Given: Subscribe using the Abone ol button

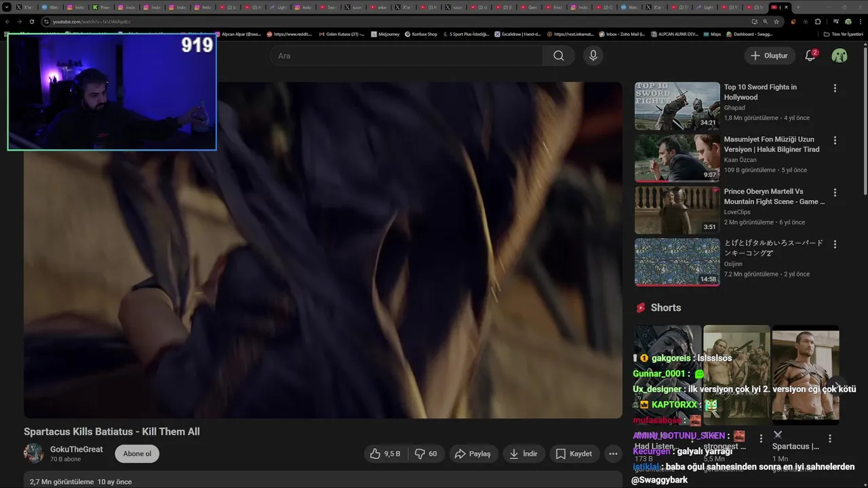Looking at the screenshot, I should [x=137, y=454].
